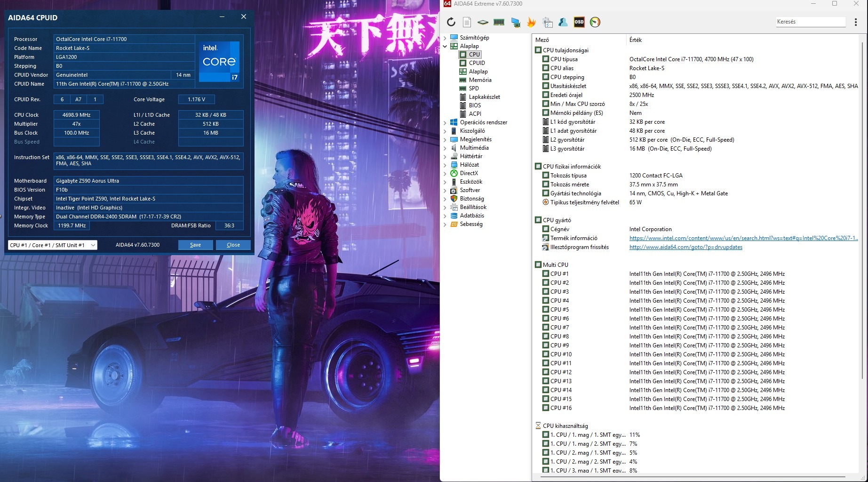Viewport: 868px width, 482px height.
Task: Click the Refresh icon in AIDA64 Extreme toolbar
Action: pyautogui.click(x=451, y=22)
